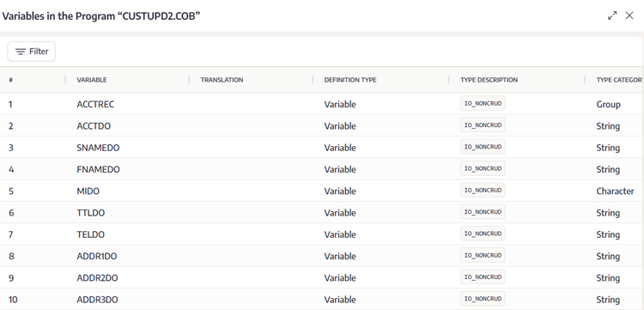Click the TYPE DESCRIPTION column header
Viewport: 644px width, 310px height.
[x=489, y=80]
